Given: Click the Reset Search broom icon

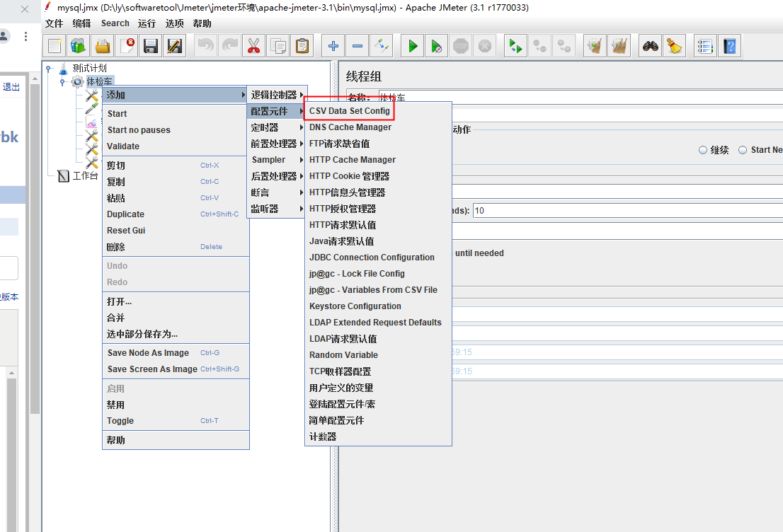Looking at the screenshot, I should pyautogui.click(x=674, y=47).
